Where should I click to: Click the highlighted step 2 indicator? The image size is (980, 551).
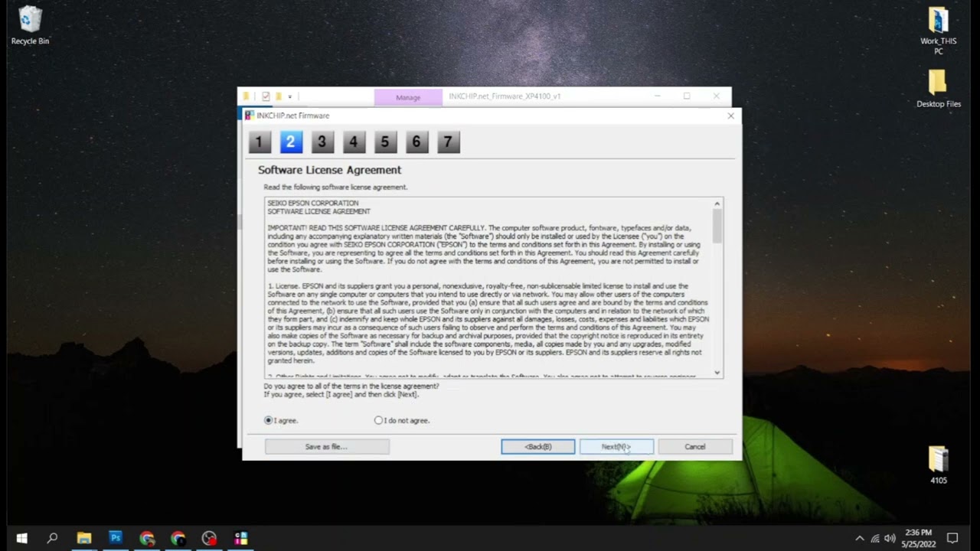click(291, 142)
